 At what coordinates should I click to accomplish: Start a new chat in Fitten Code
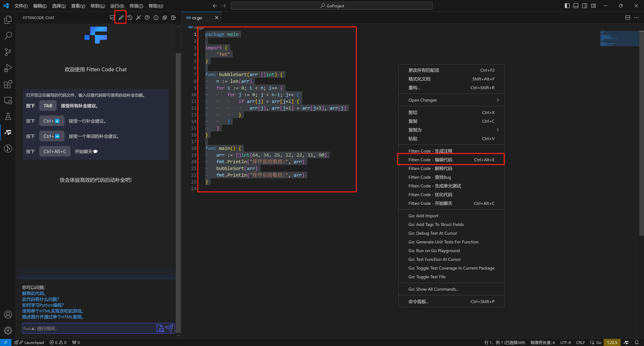click(112, 18)
